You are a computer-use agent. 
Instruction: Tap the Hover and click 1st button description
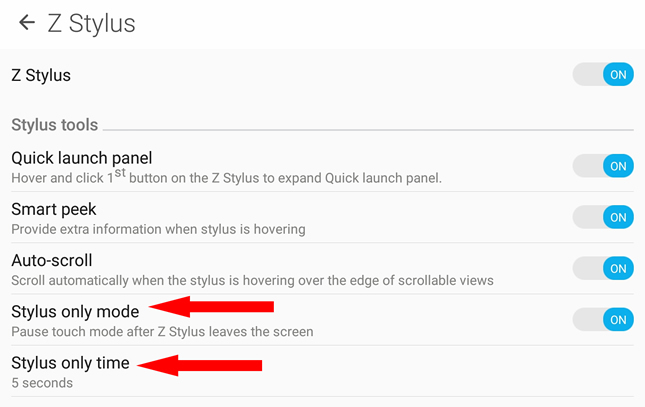[x=226, y=177]
